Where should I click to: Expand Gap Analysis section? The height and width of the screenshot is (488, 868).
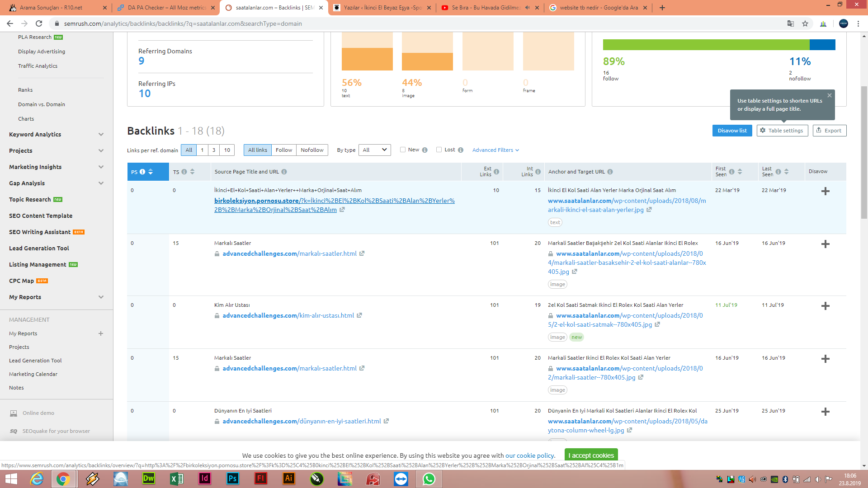(101, 183)
